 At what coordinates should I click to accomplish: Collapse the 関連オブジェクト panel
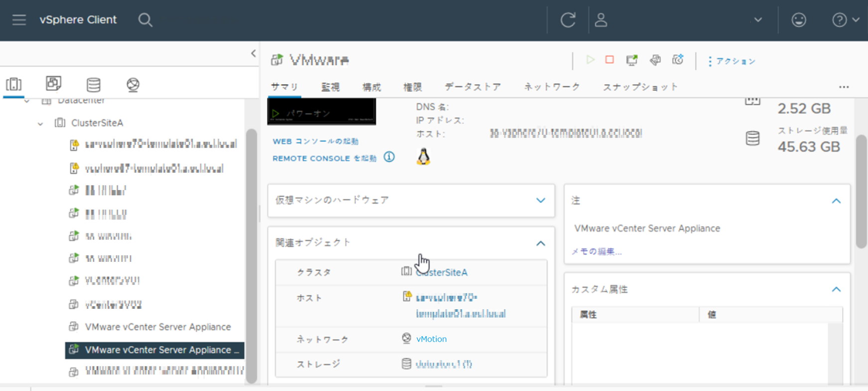click(x=540, y=243)
